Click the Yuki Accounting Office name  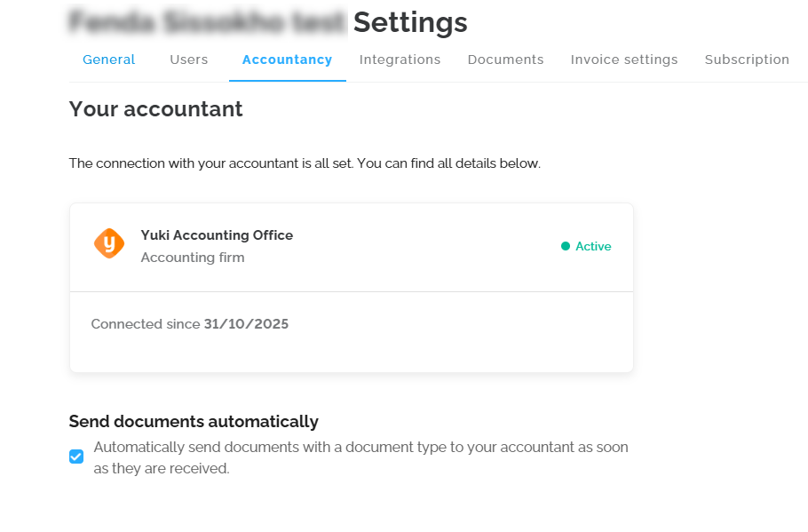(217, 235)
